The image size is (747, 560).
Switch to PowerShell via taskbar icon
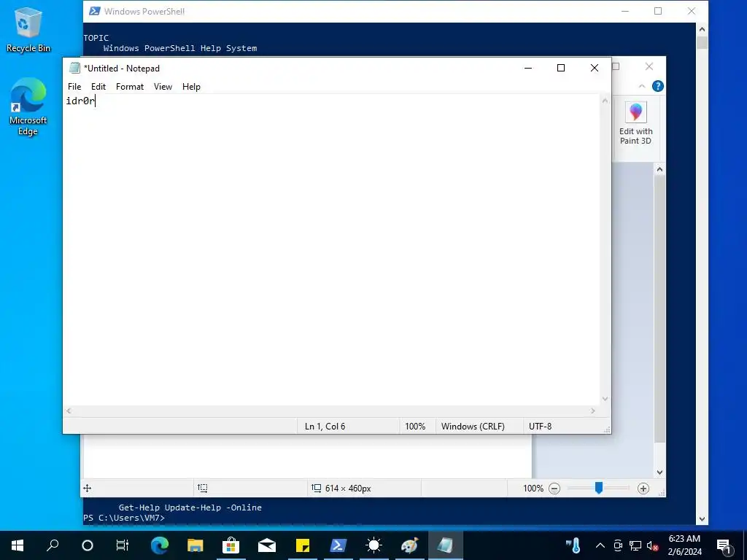coord(338,545)
